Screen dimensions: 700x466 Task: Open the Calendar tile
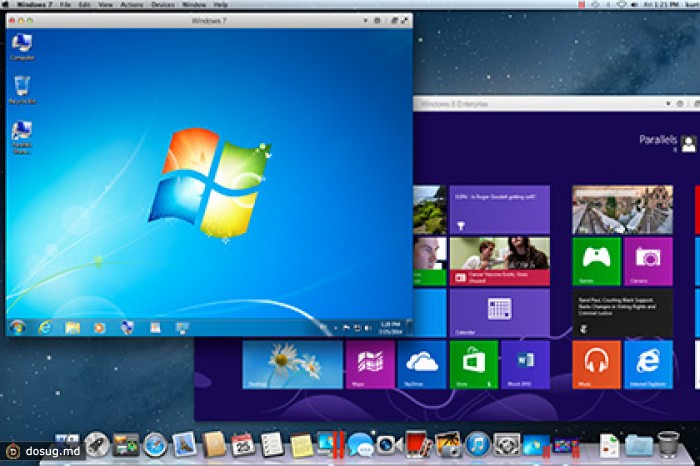500,313
